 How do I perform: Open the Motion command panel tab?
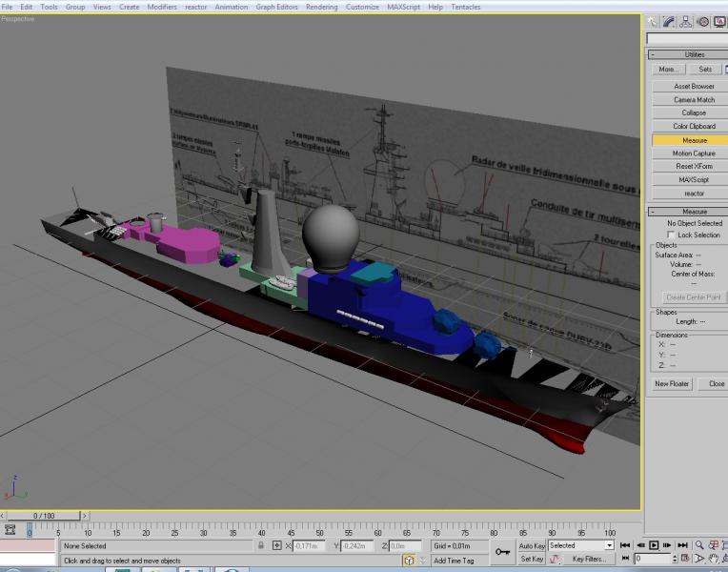pyautogui.click(x=703, y=22)
